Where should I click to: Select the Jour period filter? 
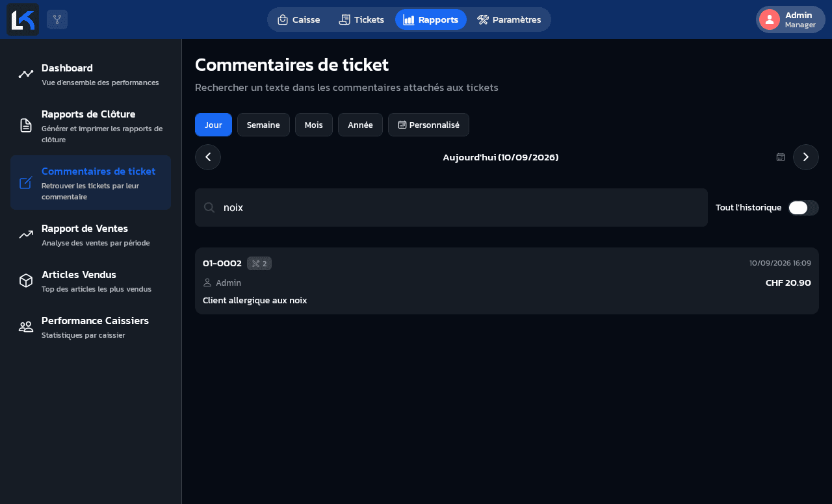pos(213,125)
